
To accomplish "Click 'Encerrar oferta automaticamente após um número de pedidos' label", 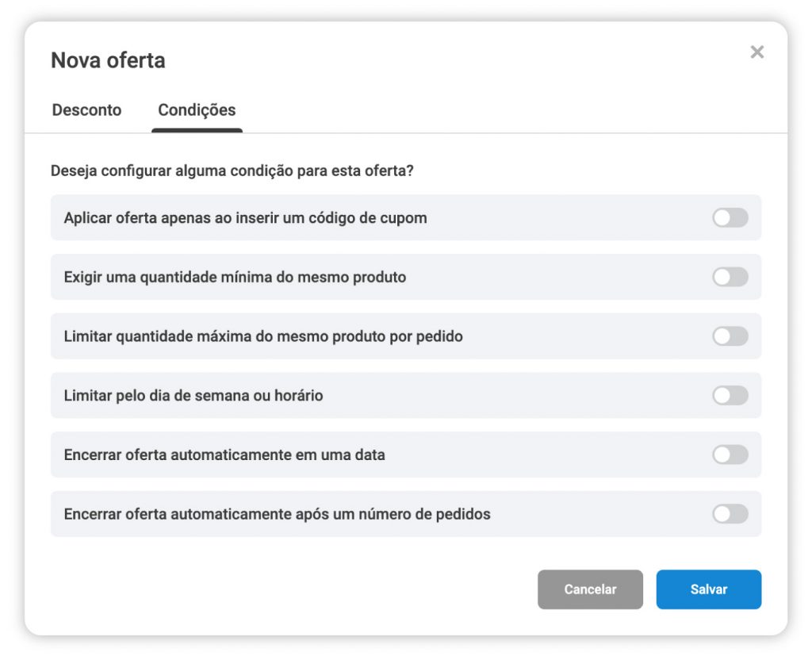I will pos(277,514).
